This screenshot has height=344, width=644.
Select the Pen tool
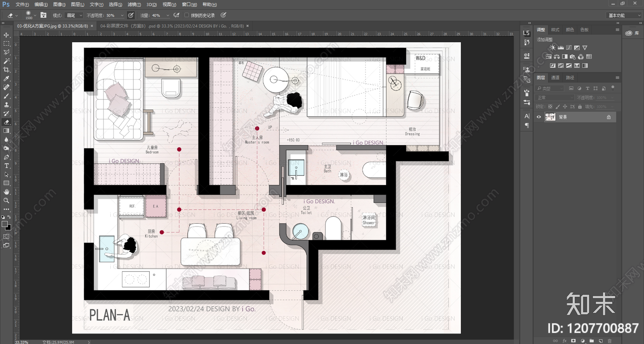[6, 157]
